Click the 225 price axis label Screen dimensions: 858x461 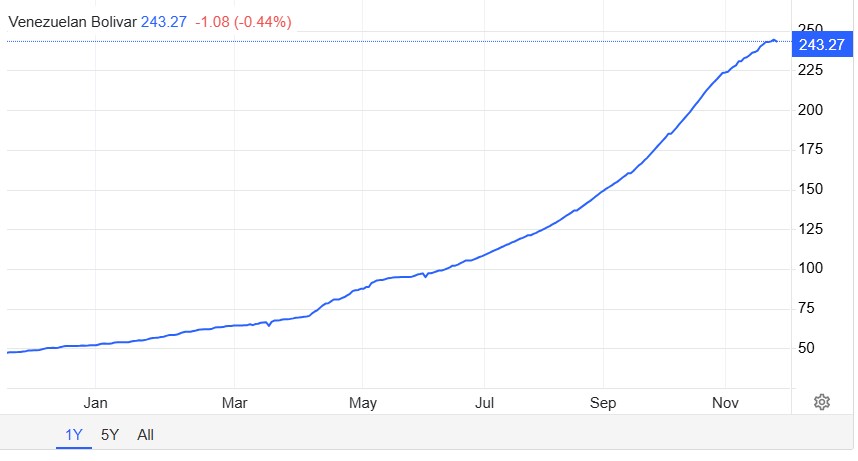810,70
